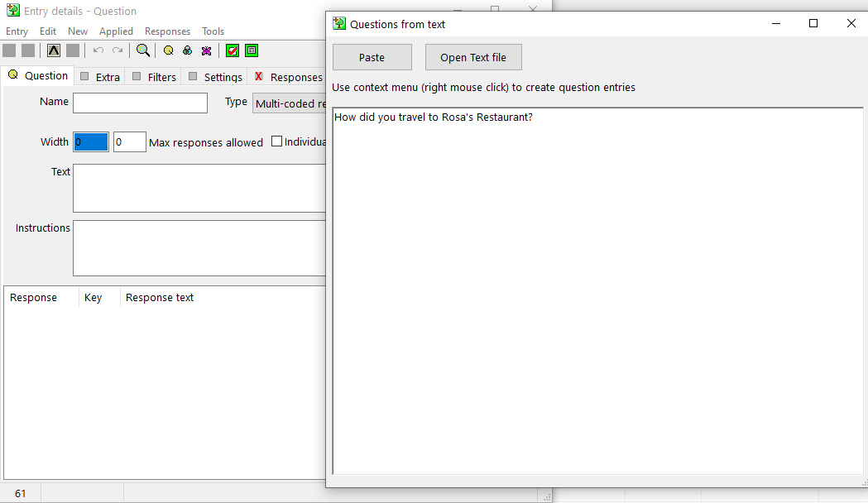Click the yellow hexagon question icon
Image resolution: width=868 pixels, height=503 pixels.
(168, 50)
